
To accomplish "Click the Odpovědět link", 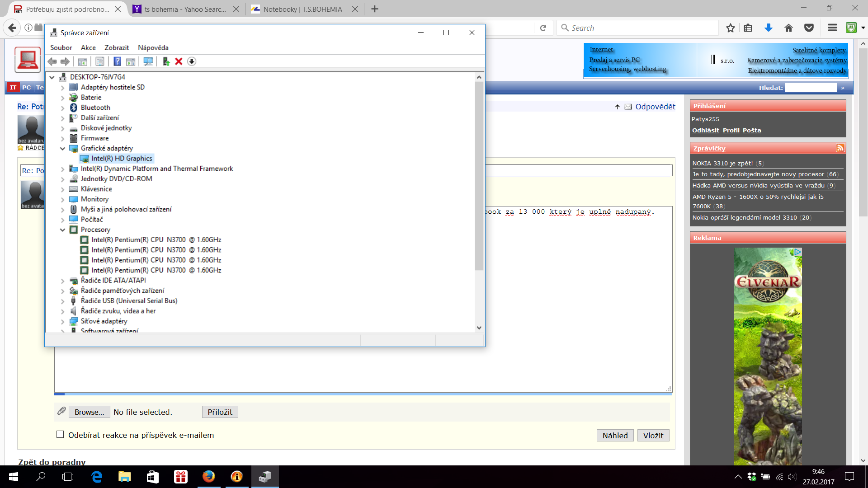I will pos(655,107).
